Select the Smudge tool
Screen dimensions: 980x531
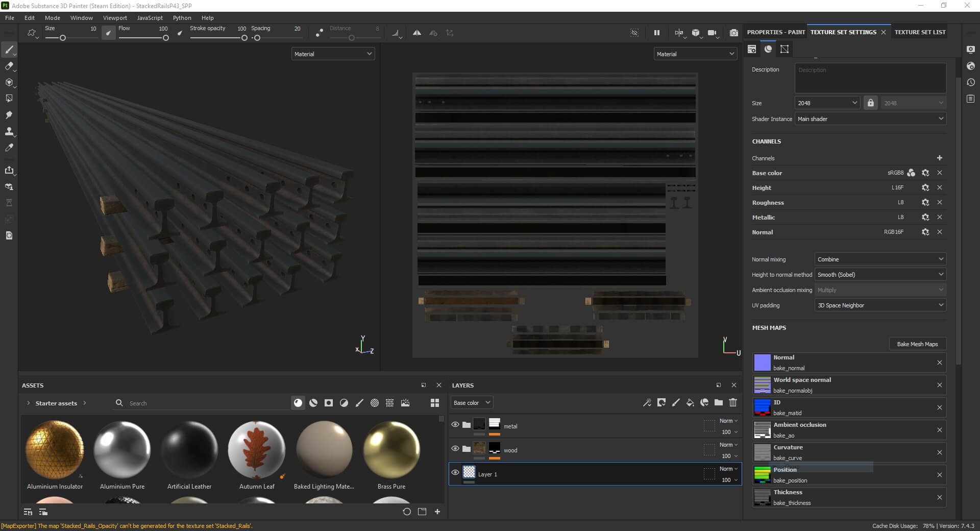pos(9,115)
